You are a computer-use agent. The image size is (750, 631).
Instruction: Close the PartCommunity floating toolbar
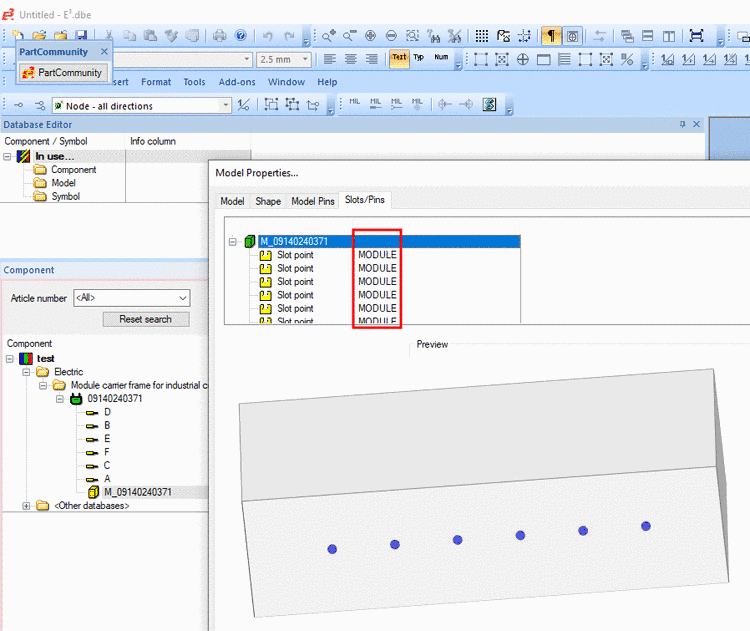(104, 51)
